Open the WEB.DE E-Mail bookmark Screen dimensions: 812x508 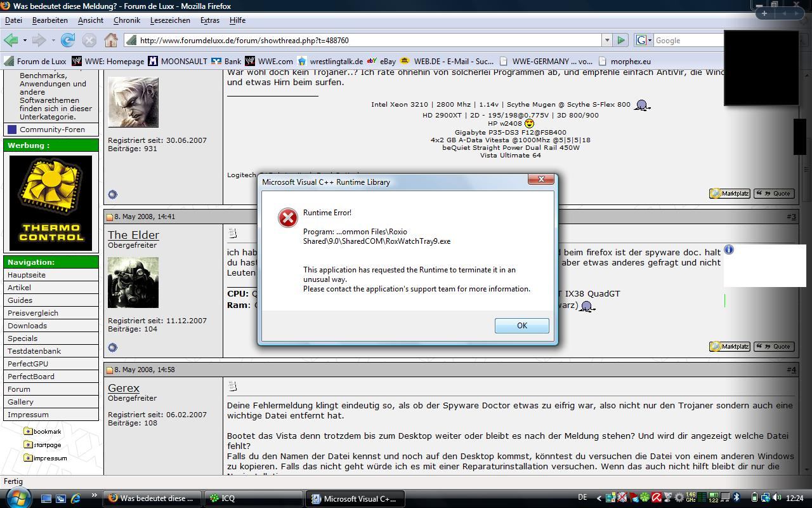click(447, 62)
